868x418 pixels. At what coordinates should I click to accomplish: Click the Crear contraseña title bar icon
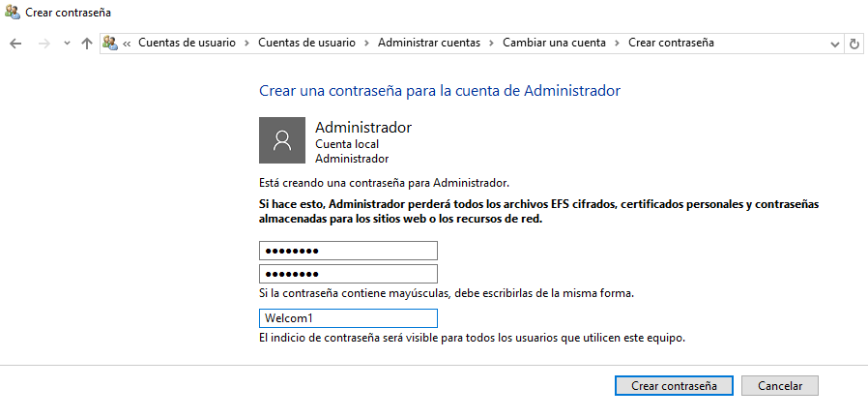coord(13,13)
